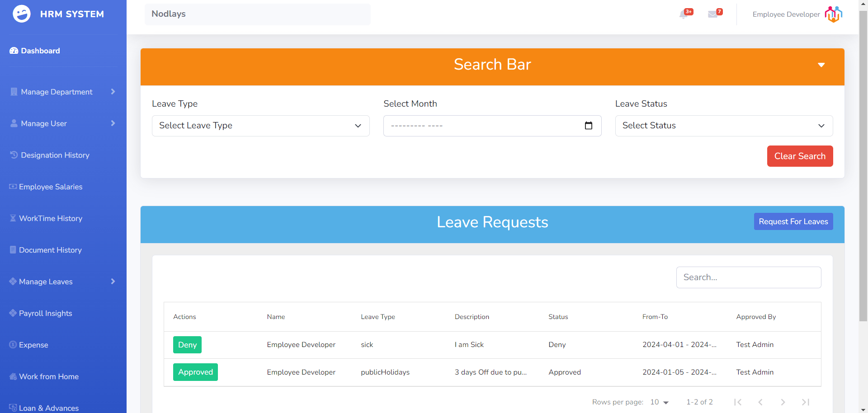Image resolution: width=868 pixels, height=413 pixels.
Task: Open the messages envelope icon
Action: point(713,14)
